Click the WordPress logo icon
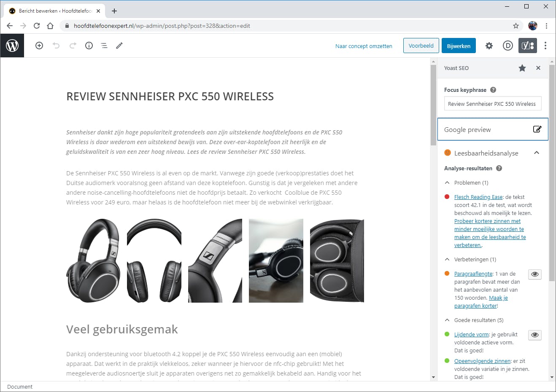Image resolution: width=556 pixels, height=392 pixels. [x=12, y=46]
